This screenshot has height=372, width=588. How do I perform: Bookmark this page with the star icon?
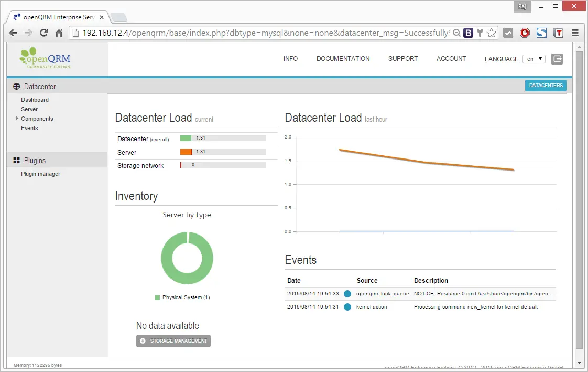tap(491, 33)
